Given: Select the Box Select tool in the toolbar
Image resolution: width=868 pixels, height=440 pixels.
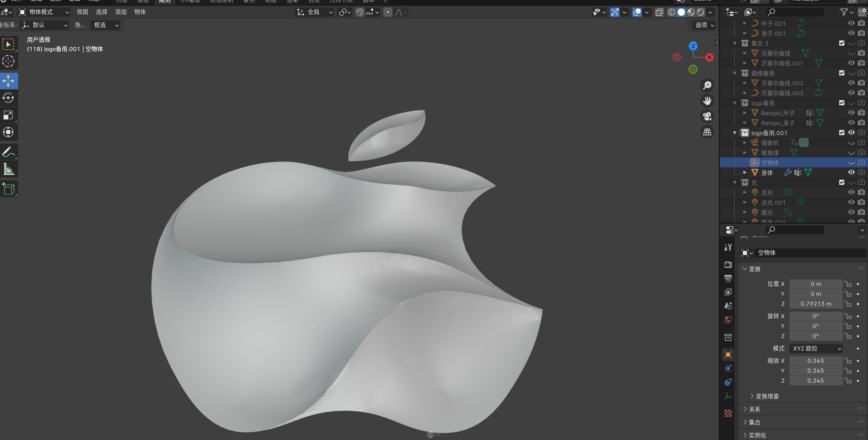Looking at the screenshot, I should tap(9, 45).
